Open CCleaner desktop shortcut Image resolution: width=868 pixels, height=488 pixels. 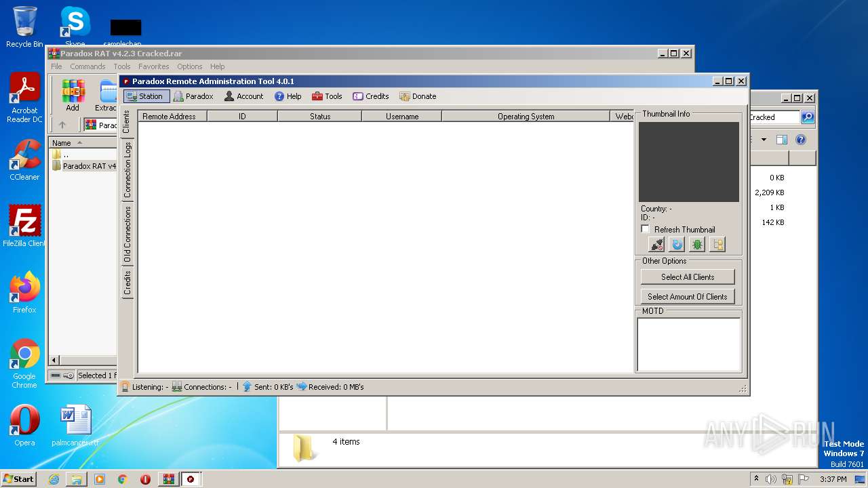tap(24, 160)
